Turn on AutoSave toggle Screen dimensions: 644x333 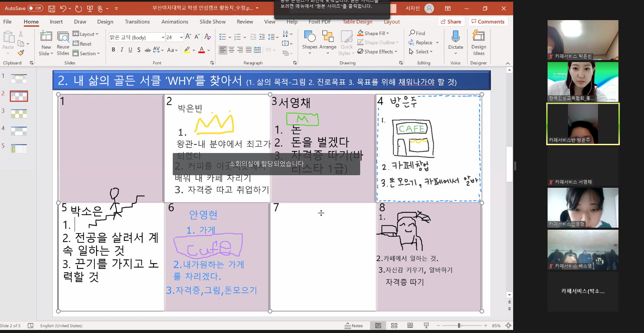(x=35, y=8)
